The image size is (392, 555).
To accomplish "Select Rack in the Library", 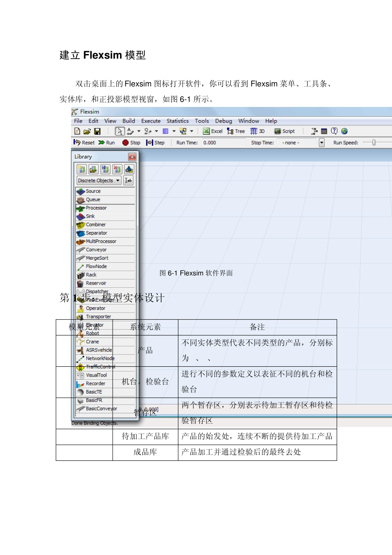I will pyautogui.click(x=106, y=275).
